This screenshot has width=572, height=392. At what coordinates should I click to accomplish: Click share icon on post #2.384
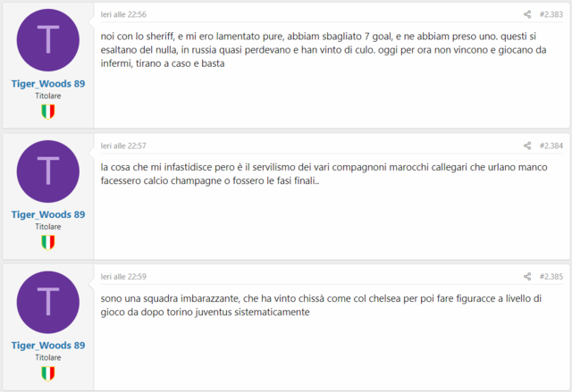pos(527,146)
